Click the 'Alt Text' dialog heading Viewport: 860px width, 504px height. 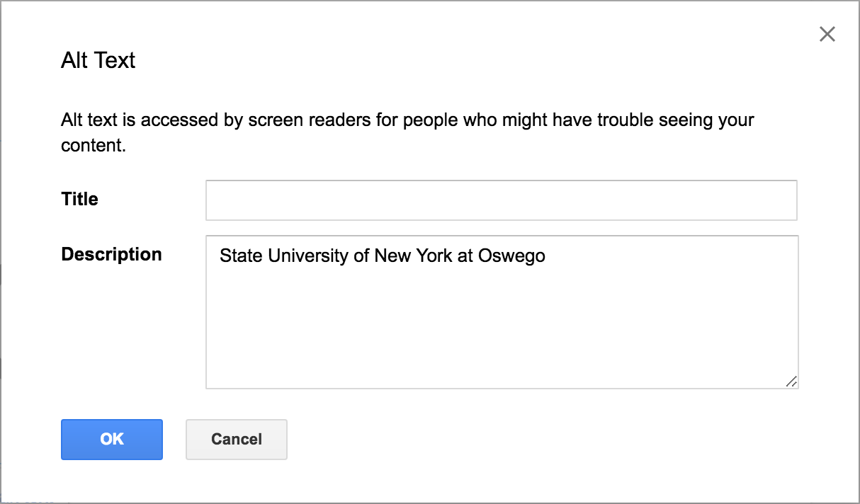point(98,60)
